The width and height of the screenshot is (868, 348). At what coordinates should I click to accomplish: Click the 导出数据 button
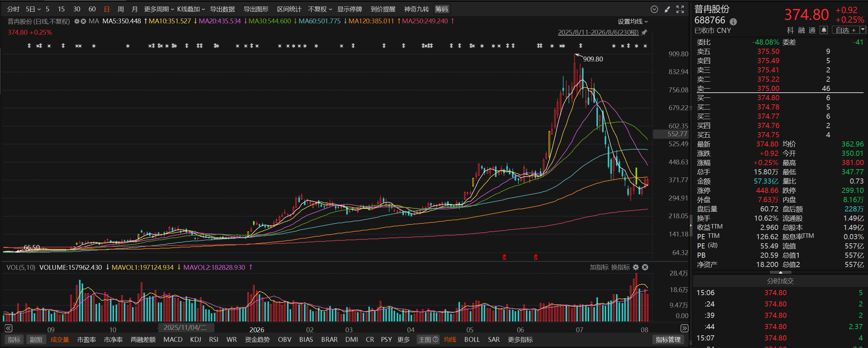tap(222, 9)
